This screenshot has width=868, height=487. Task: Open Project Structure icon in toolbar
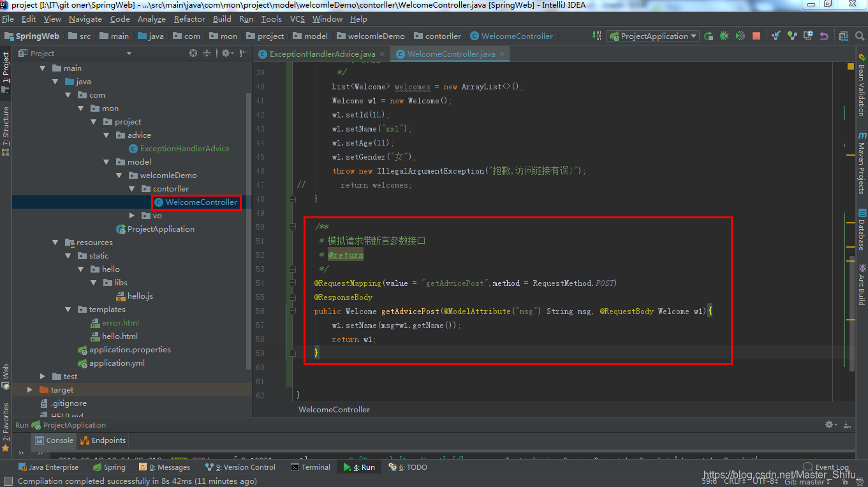pos(844,36)
